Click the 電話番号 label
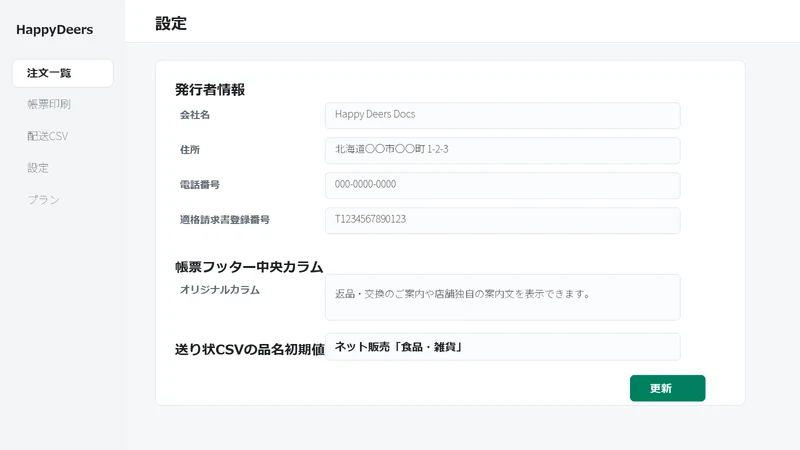 [199, 185]
